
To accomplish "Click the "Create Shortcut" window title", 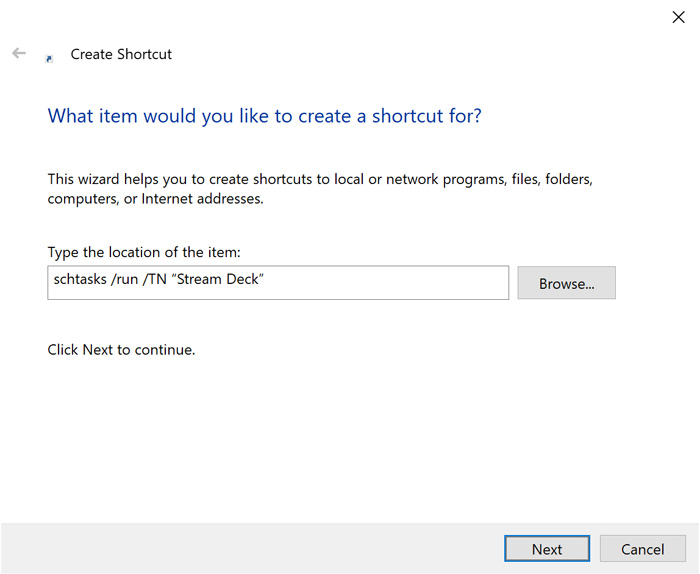I will pos(121,54).
